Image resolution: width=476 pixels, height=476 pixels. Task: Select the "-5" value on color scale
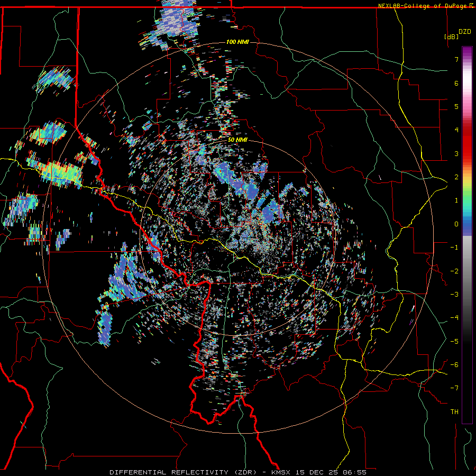click(454, 342)
